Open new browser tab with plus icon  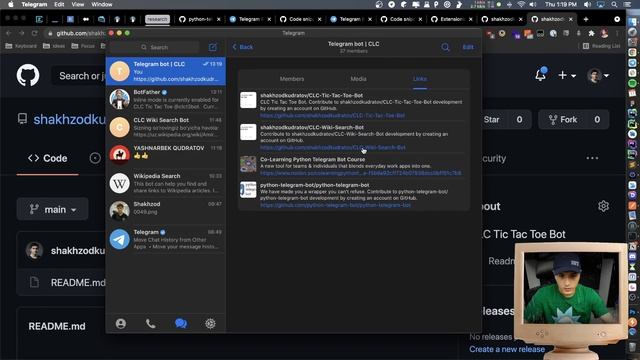(x=586, y=19)
